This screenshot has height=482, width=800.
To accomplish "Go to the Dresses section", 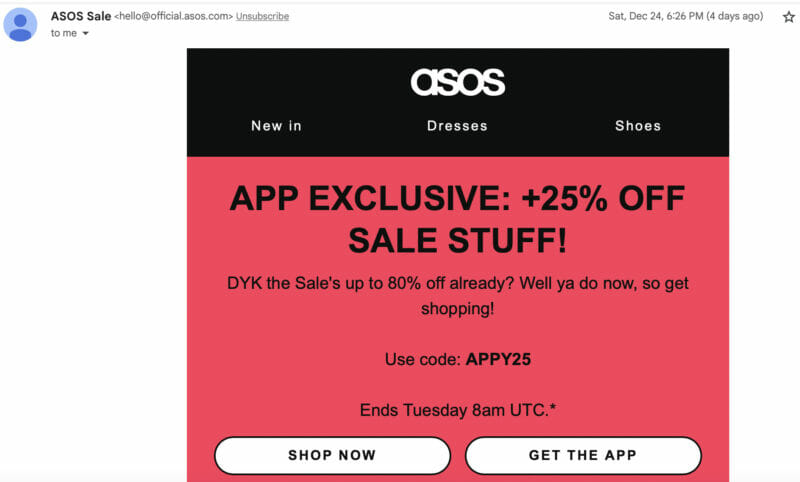I will [457, 126].
